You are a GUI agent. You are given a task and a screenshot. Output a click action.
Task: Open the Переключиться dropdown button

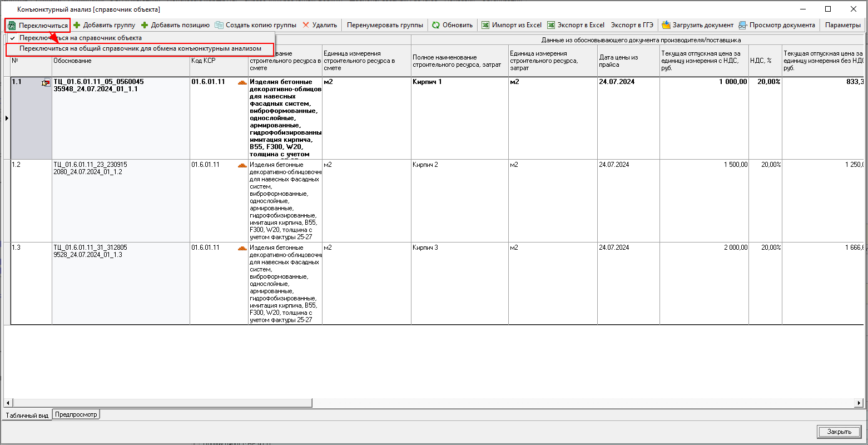(38, 25)
